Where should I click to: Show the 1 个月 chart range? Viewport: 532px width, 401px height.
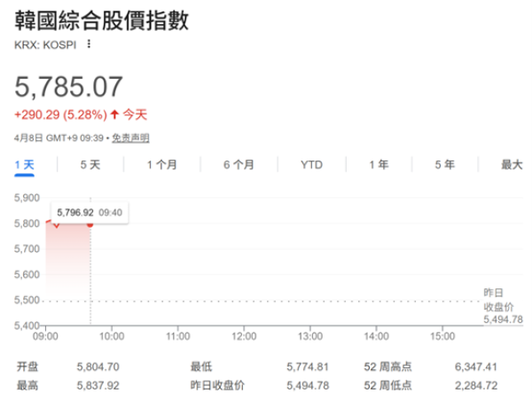(162, 164)
